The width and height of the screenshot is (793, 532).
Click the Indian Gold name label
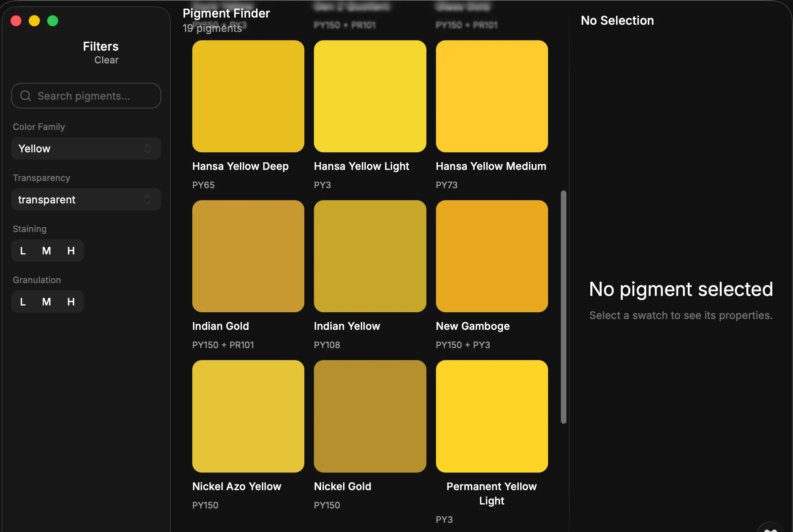point(221,326)
